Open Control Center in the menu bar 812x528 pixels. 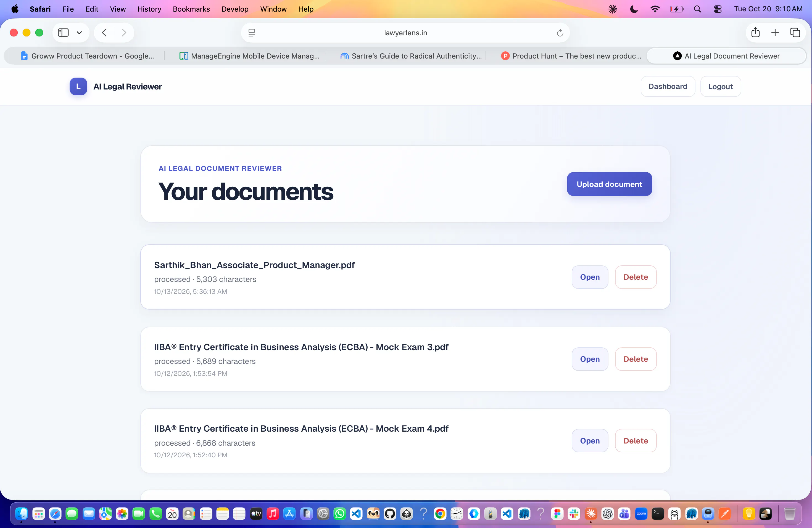pos(718,9)
